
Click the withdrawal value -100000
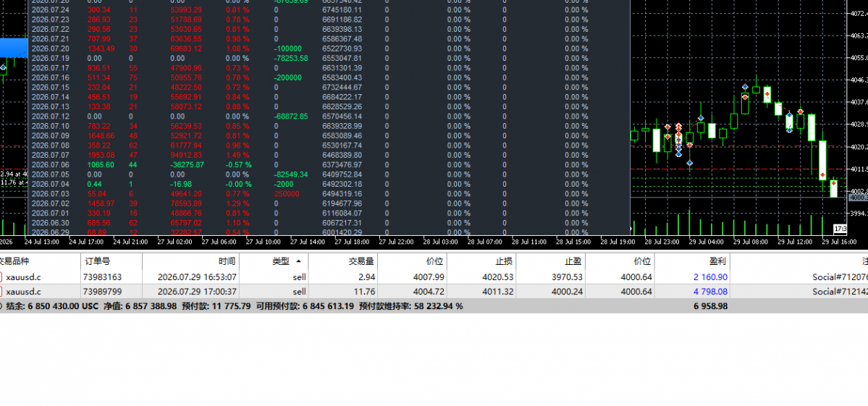coord(288,48)
